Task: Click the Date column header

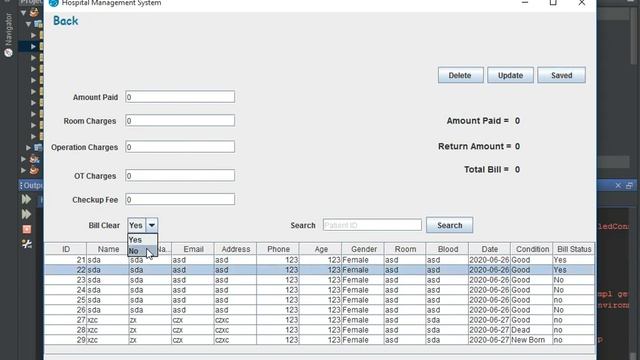Action: (489, 249)
